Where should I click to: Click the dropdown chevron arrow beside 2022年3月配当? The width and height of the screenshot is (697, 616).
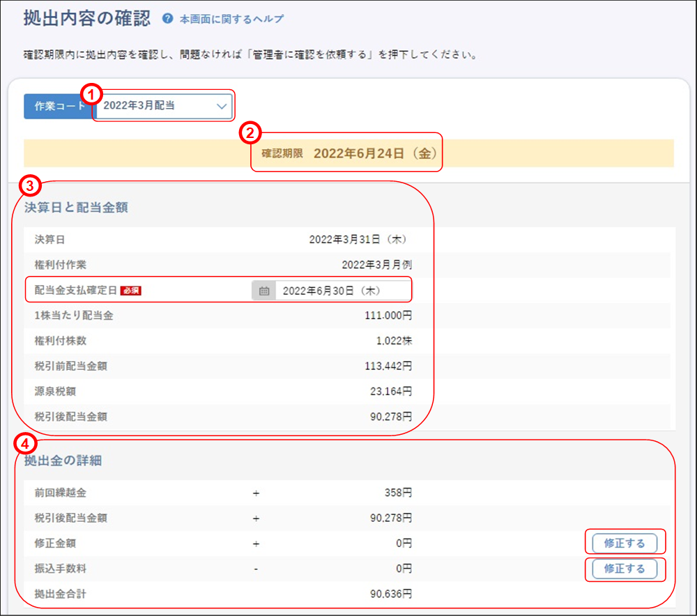(x=222, y=107)
